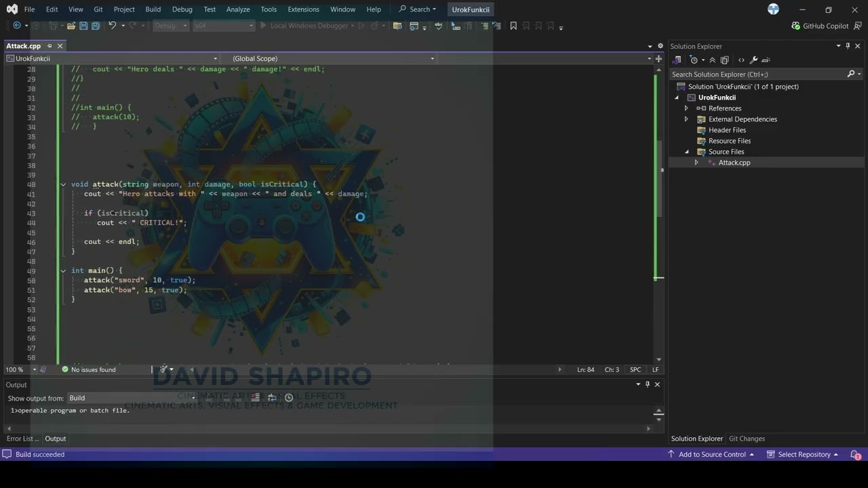Screen dimensions: 868x488
Task: Click the Ln: 84 line indicator
Action: pos(586,369)
